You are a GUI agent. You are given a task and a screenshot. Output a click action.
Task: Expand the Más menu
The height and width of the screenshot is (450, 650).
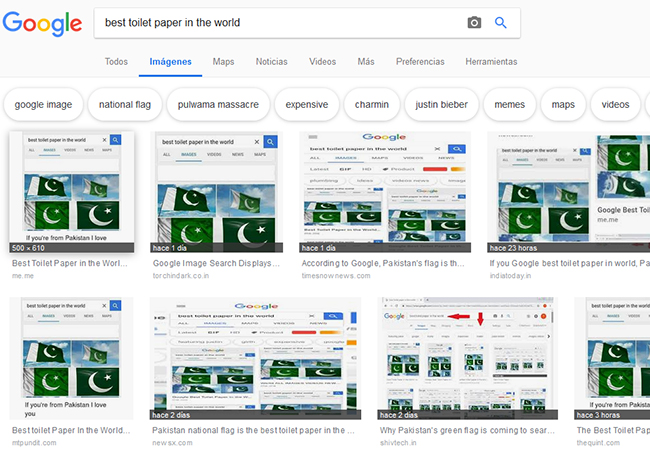[366, 62]
